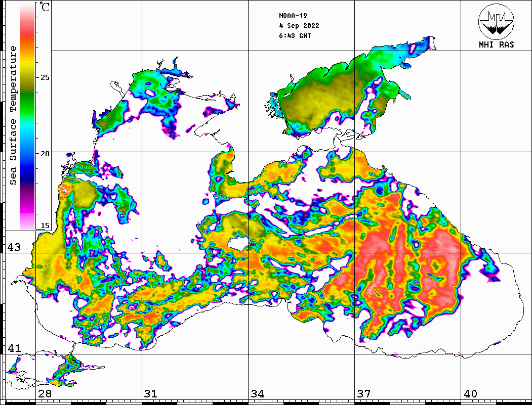Click longitude label 28
532x405 pixels.
[x=45, y=393]
